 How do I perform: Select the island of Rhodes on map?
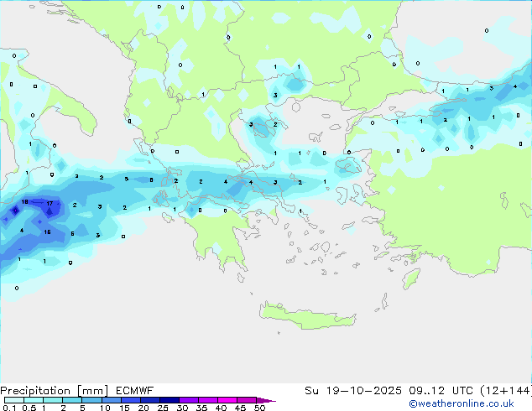click(x=411, y=278)
